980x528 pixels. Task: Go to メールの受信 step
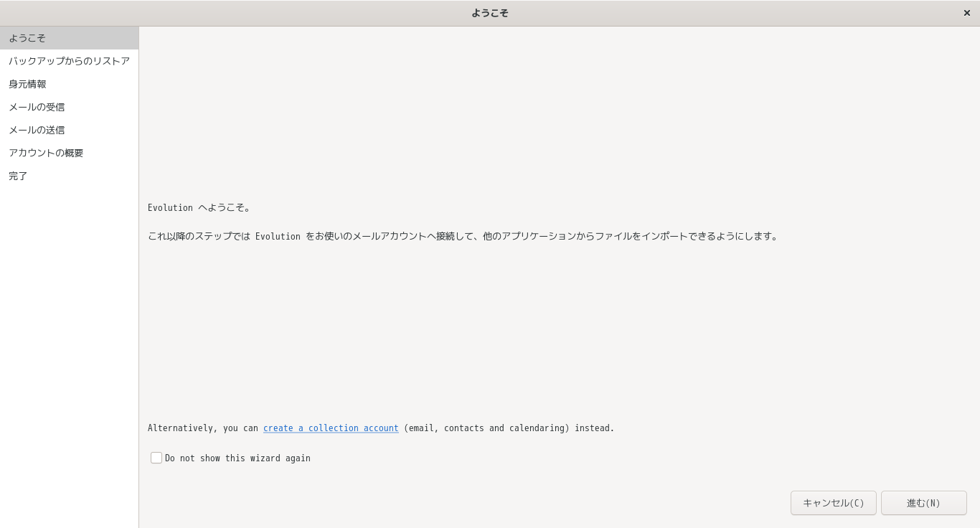[x=69, y=107]
